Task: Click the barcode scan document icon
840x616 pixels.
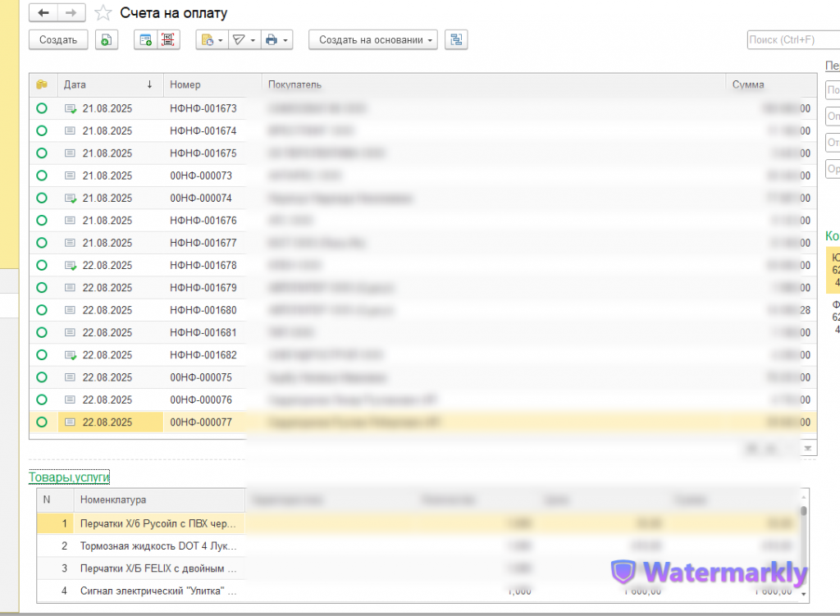Action: 168,40
